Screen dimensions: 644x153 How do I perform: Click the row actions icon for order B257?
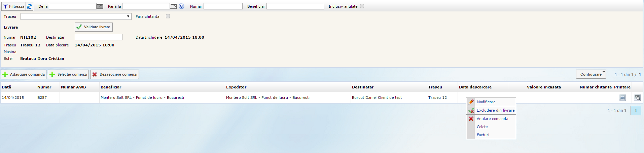pyautogui.click(x=637, y=98)
